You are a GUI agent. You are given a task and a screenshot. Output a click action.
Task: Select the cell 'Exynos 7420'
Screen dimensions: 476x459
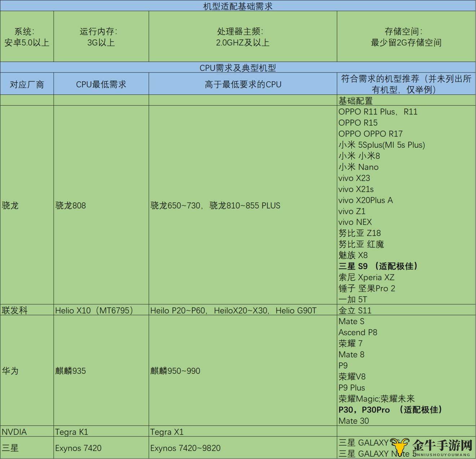tap(101, 448)
